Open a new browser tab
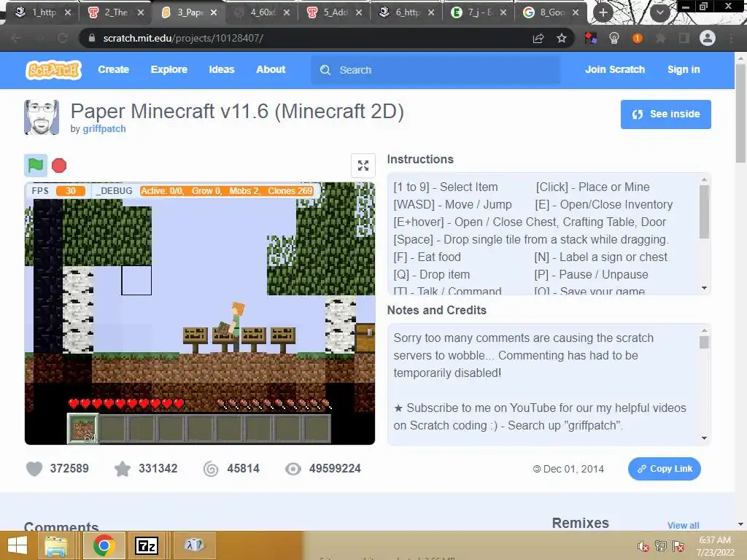The image size is (747, 560). point(603,12)
